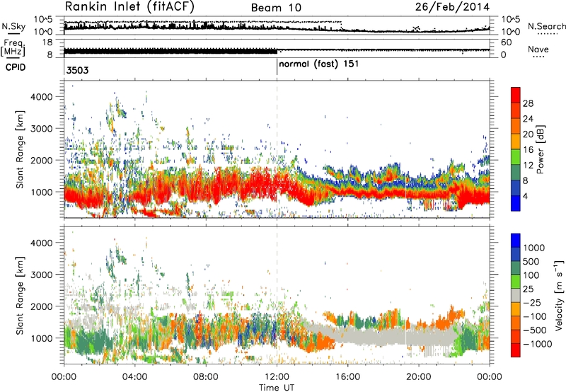The image size is (566, 392).
Task: Click the 'Velocity [m s⁻¹]' colorbar label
Action: coord(559,295)
